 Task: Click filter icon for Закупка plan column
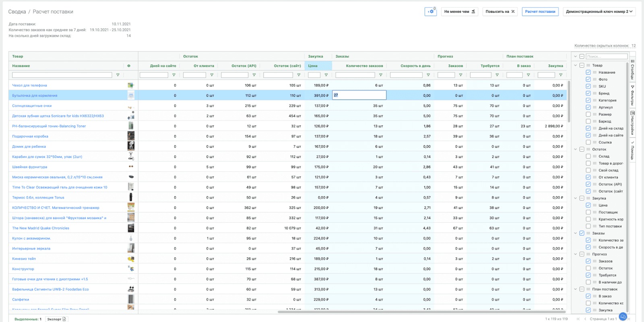point(561,75)
